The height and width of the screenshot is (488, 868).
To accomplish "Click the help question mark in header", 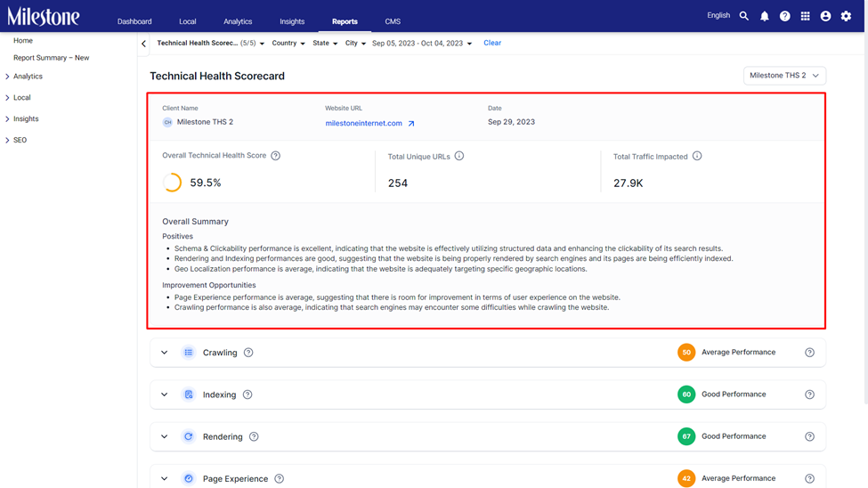I will (x=785, y=16).
